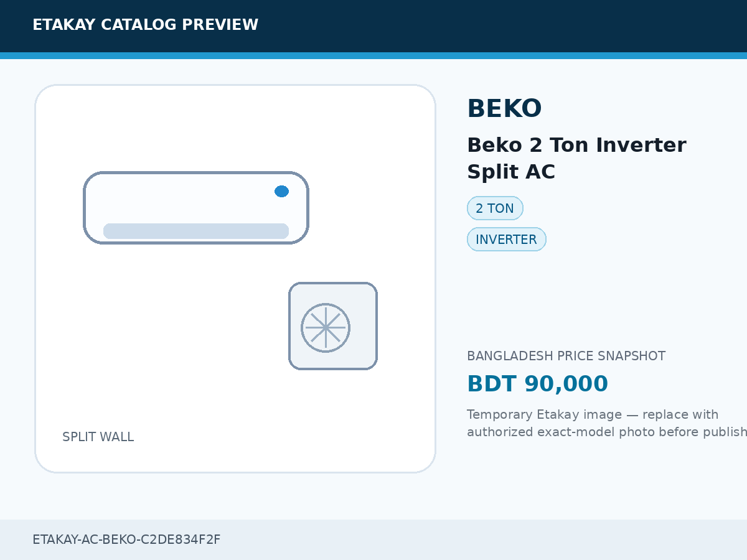Select the 2 TON tag
Screen dimensions: 747x560
(x=495, y=208)
